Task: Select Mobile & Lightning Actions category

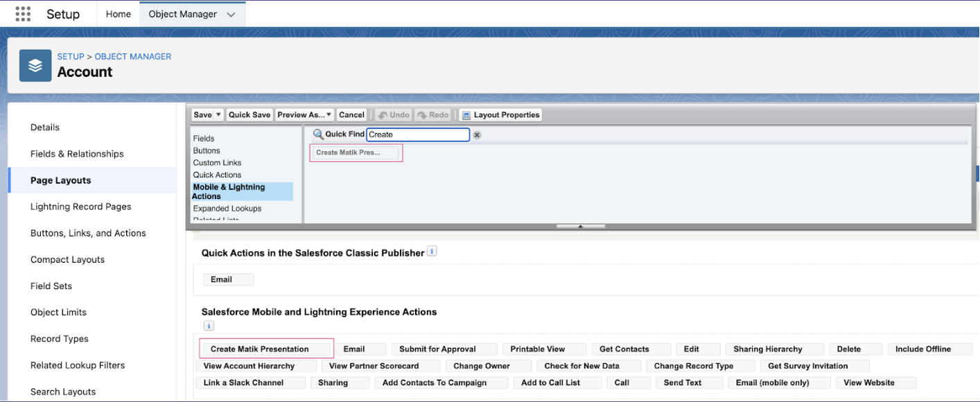Action: [242, 191]
